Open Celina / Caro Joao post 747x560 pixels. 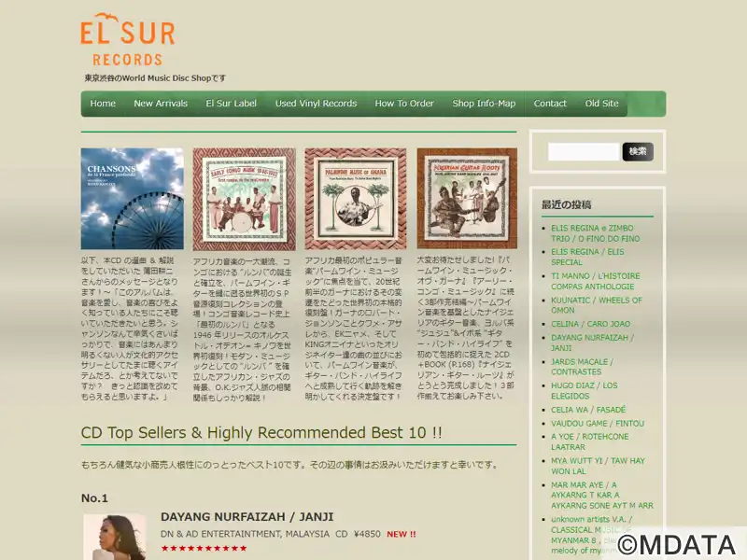(x=591, y=324)
